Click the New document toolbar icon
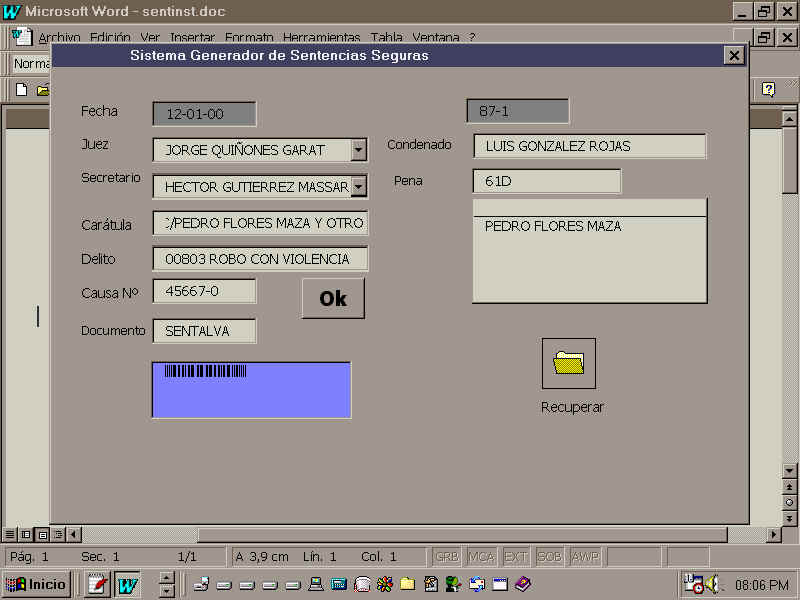The height and width of the screenshot is (600, 800). (x=22, y=89)
